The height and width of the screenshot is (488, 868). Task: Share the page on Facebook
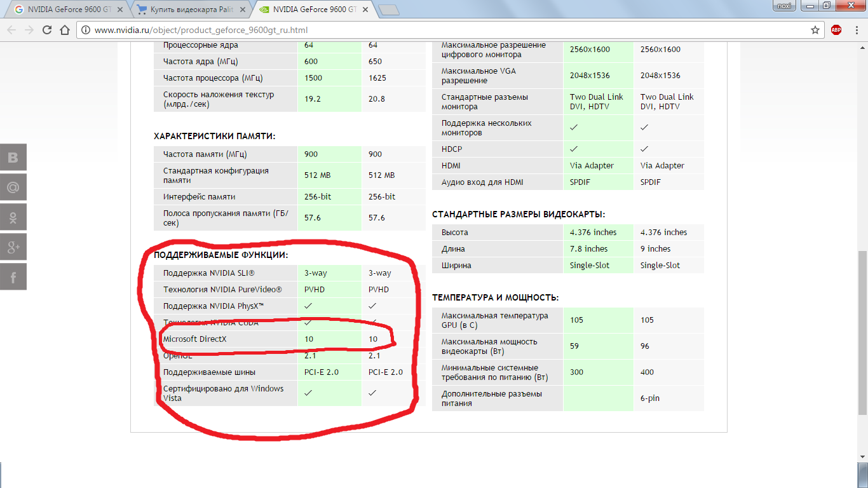pos(13,277)
